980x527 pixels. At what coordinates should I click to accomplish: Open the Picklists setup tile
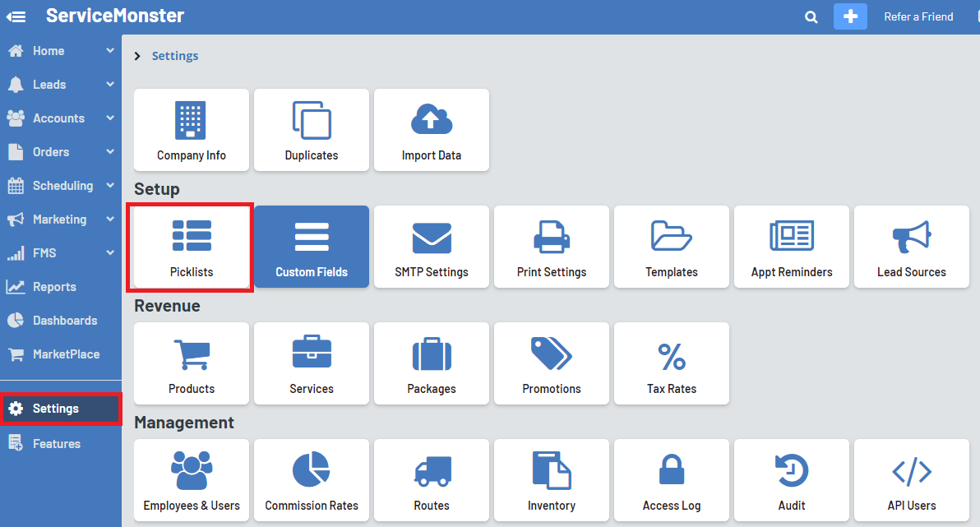pos(192,247)
